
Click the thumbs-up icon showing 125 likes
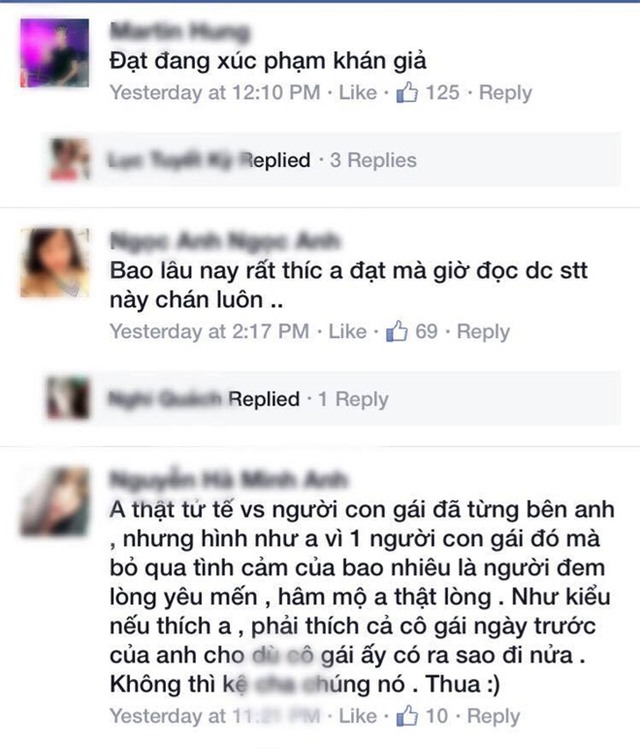[407, 92]
